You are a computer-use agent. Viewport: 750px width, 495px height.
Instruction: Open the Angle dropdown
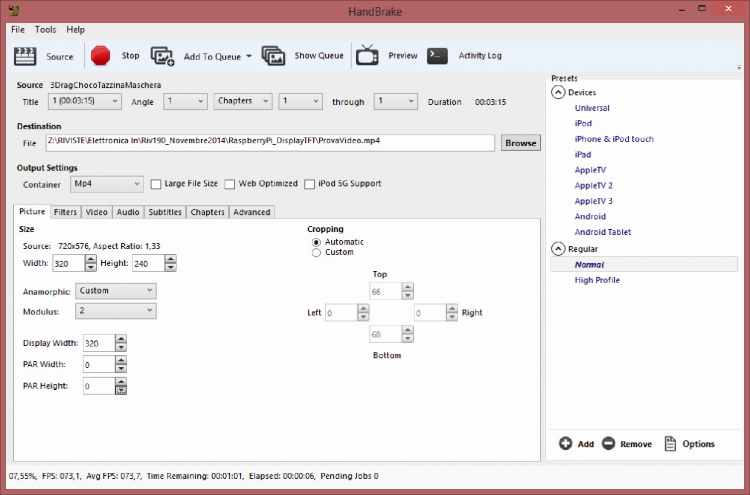(185, 101)
